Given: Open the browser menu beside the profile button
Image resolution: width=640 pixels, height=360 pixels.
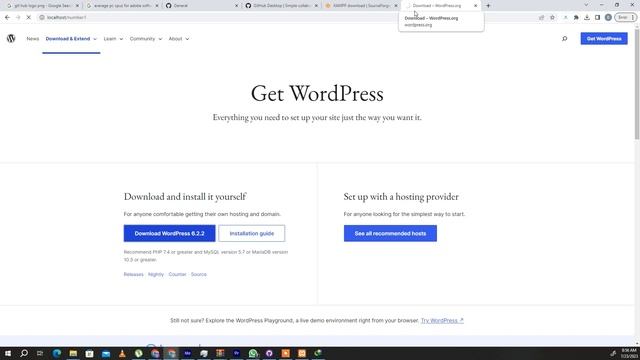Looking at the screenshot, I should pos(633,18).
